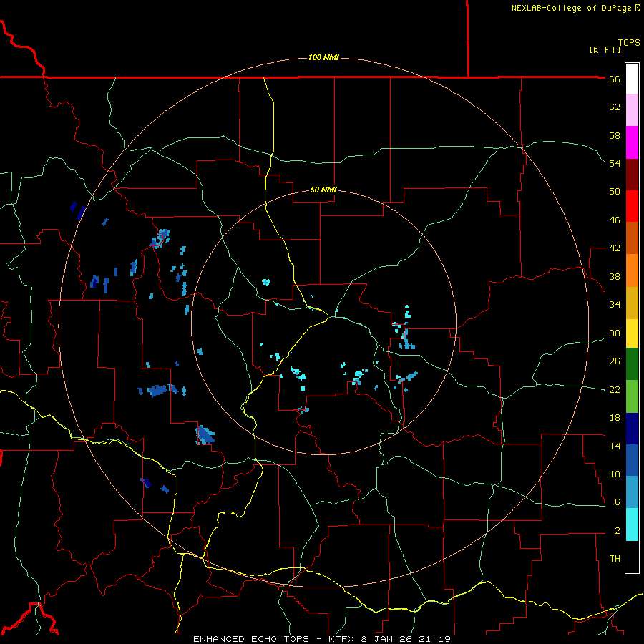Click the legend value "58"
The image size is (644, 644).
point(615,135)
